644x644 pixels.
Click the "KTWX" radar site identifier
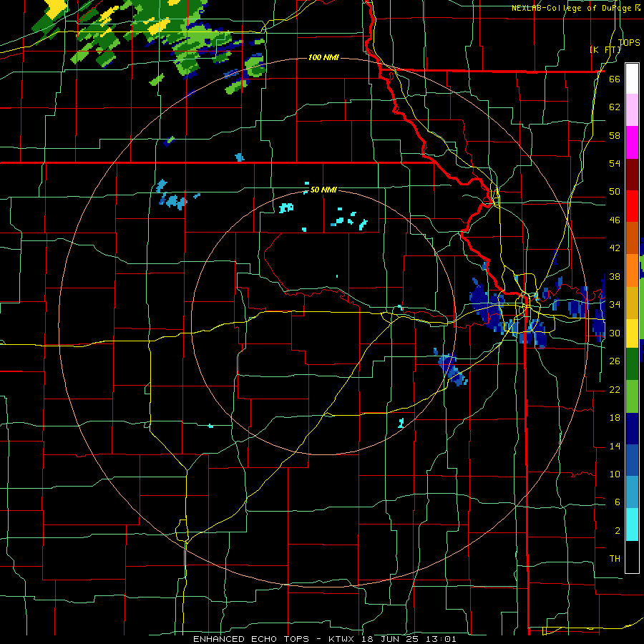pos(341,639)
